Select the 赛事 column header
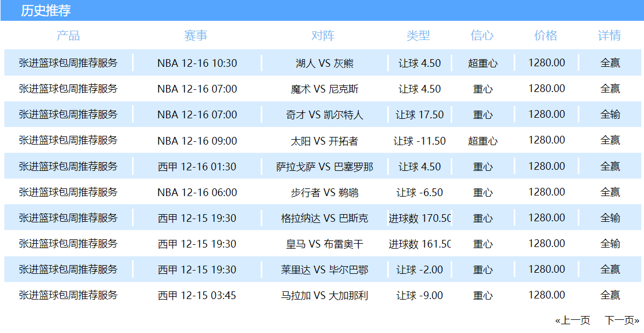 196,36
